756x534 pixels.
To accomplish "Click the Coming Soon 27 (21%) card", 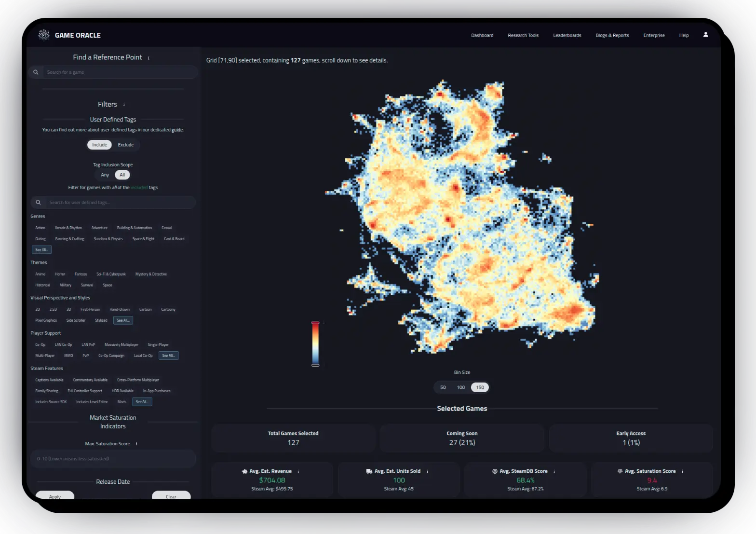I will pyautogui.click(x=462, y=438).
